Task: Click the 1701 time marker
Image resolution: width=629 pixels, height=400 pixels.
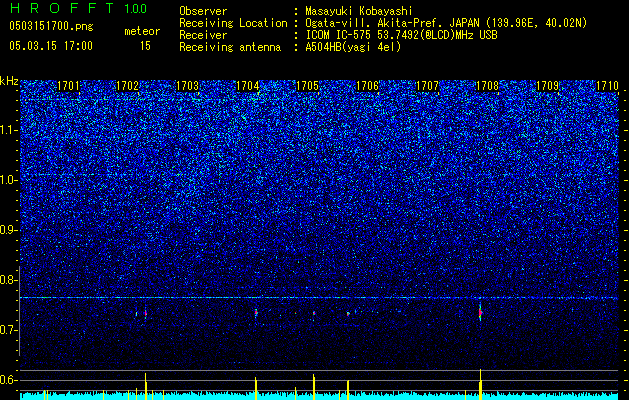Action: [68, 86]
